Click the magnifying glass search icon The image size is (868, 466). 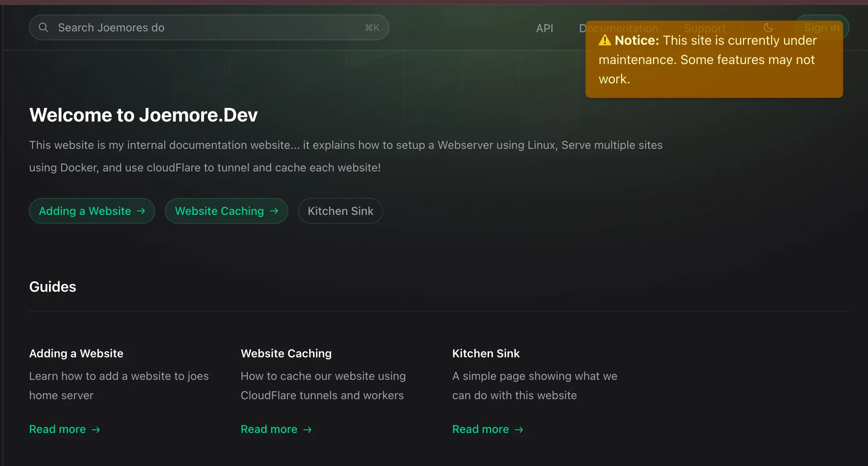tap(43, 27)
